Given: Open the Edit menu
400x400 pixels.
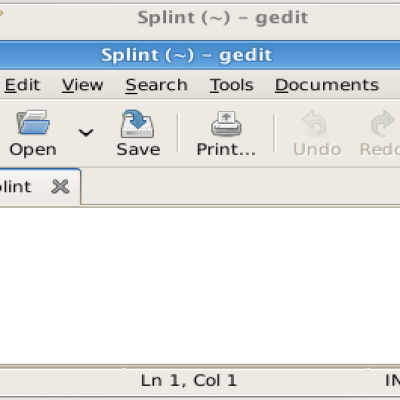Looking at the screenshot, I should [22, 85].
